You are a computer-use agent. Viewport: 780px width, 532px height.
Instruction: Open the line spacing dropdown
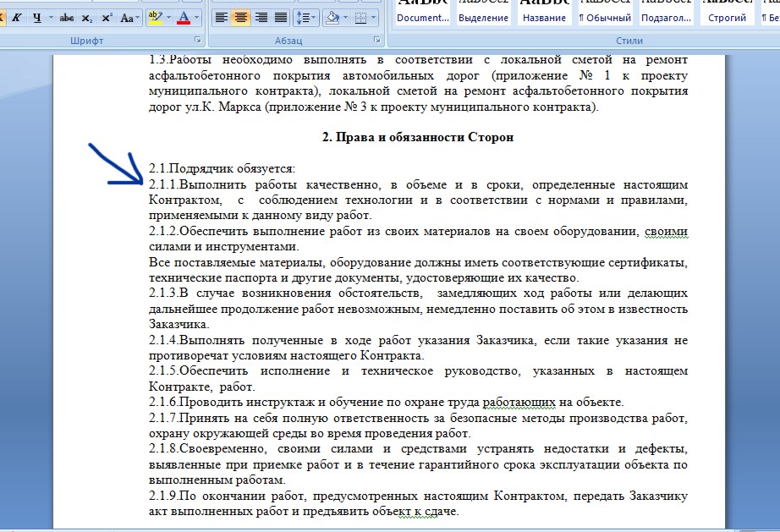(x=306, y=18)
